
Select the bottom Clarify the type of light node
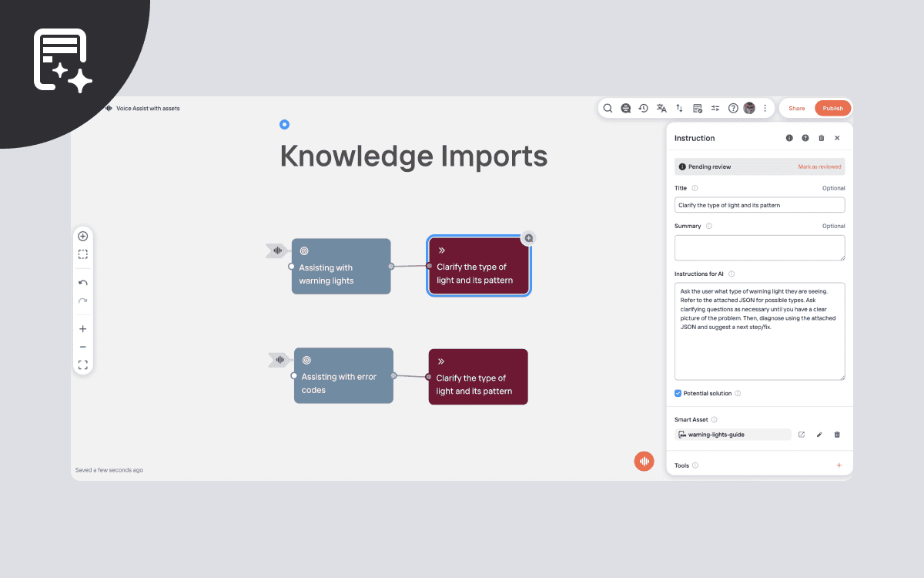point(478,377)
